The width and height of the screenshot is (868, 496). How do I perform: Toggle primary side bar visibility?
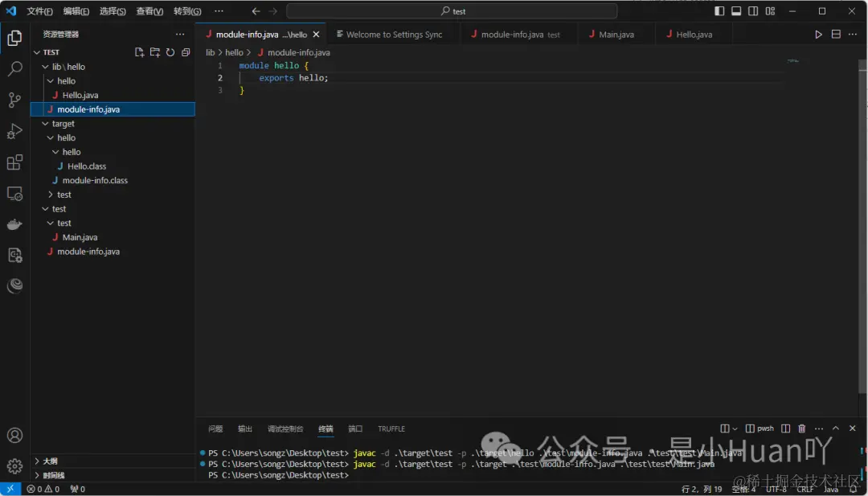[x=719, y=11]
